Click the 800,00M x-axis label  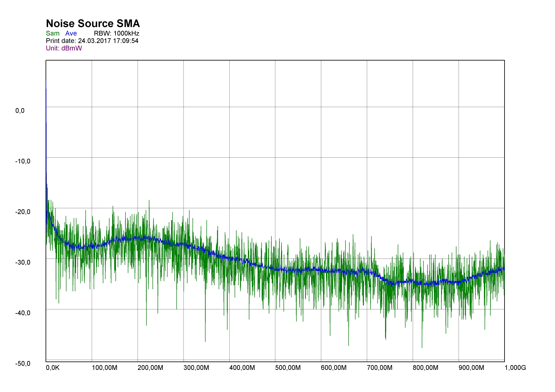click(425, 368)
